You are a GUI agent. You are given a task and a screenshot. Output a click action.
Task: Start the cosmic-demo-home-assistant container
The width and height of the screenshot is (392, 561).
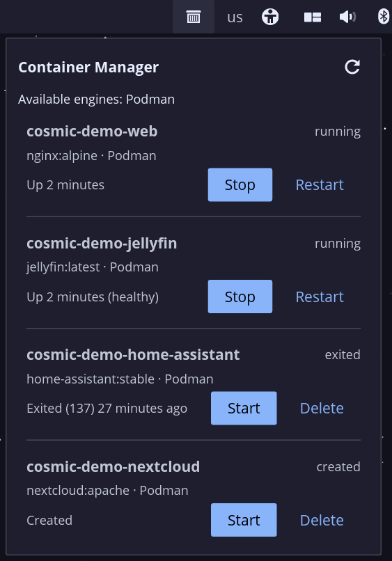(244, 409)
